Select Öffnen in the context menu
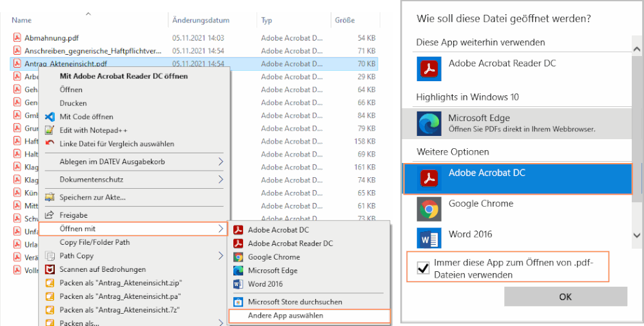This screenshot has height=326, width=644. tap(71, 90)
